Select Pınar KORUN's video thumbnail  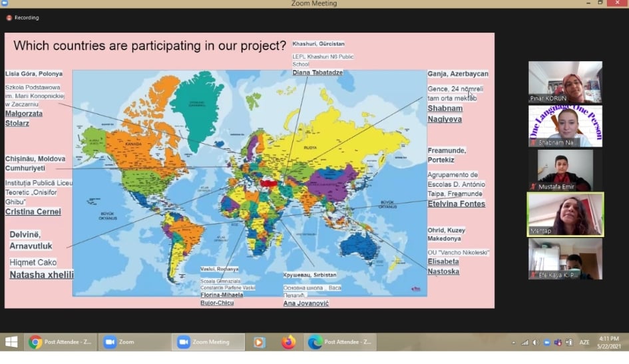point(565,82)
